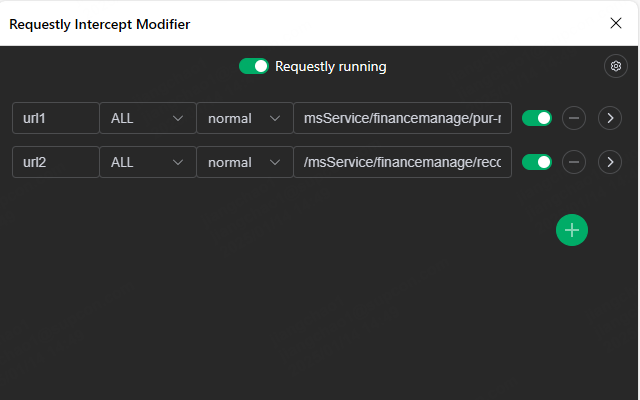Screen dimensions: 640x400
Task: Remove the url2 rule with minus icon
Action: tap(573, 161)
